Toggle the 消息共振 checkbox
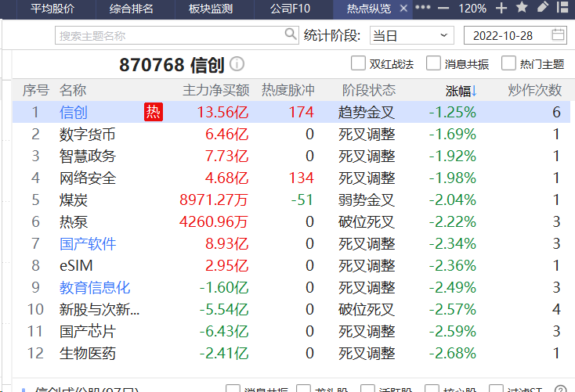 click(433, 63)
